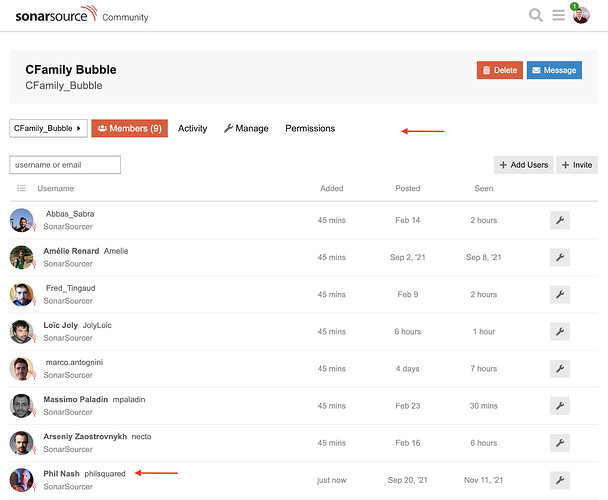Click the red Delete button
Image resolution: width=608 pixels, height=500 pixels.
[x=499, y=70]
